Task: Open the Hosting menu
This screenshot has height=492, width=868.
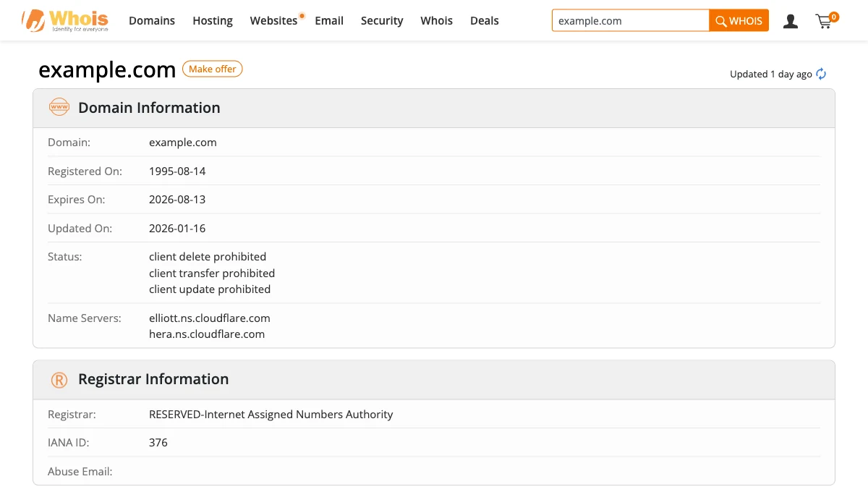Action: [x=213, y=21]
